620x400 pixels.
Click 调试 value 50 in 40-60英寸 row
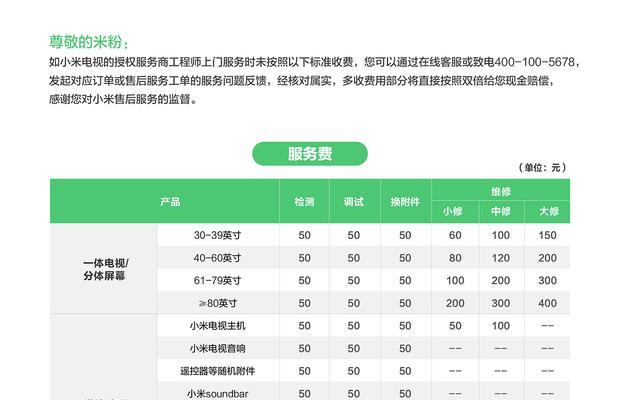[x=353, y=258]
